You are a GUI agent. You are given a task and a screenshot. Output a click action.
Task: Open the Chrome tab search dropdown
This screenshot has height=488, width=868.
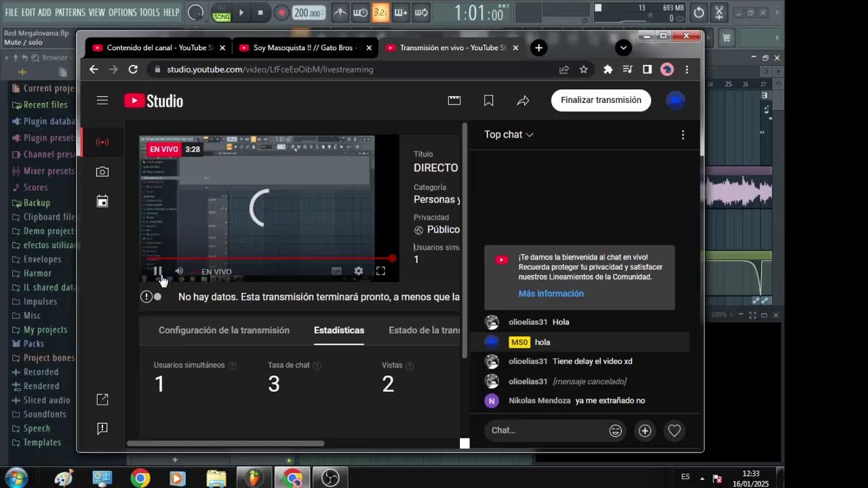point(623,47)
